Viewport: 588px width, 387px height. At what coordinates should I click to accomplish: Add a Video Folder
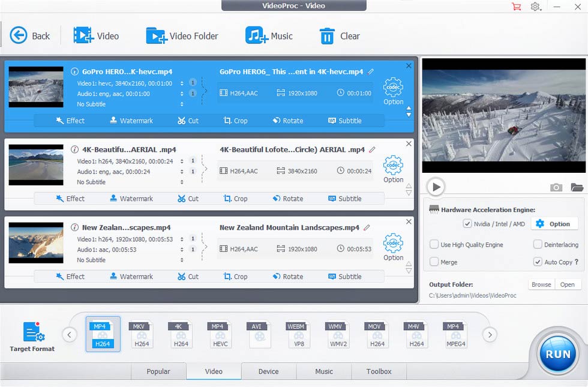(182, 35)
